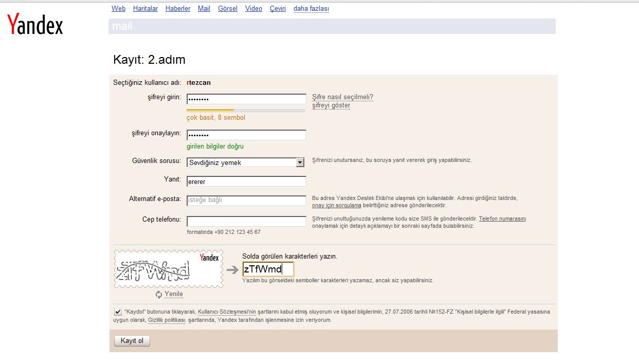
Task: Click the captcha image
Action: (x=169, y=269)
